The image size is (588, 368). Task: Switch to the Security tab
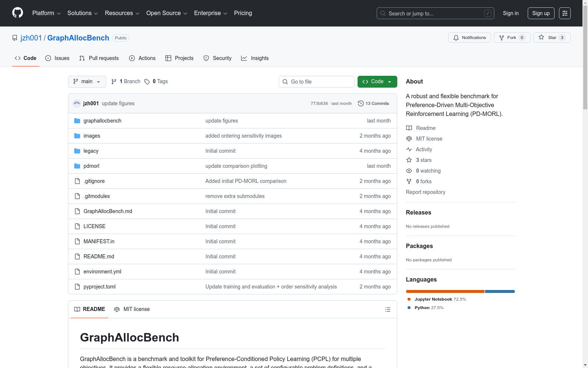218,58
